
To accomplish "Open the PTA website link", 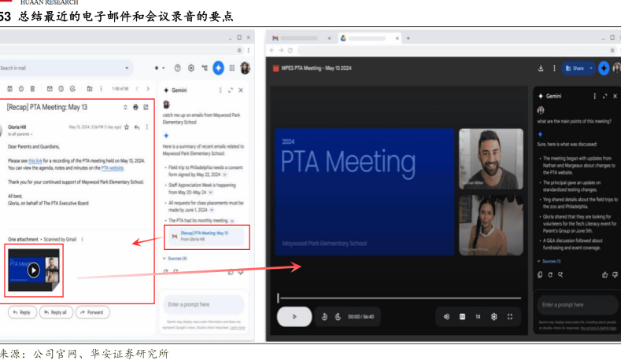I will tap(113, 168).
